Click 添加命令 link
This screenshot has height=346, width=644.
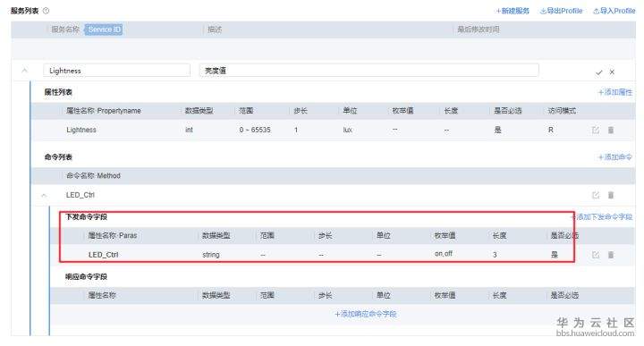614,157
